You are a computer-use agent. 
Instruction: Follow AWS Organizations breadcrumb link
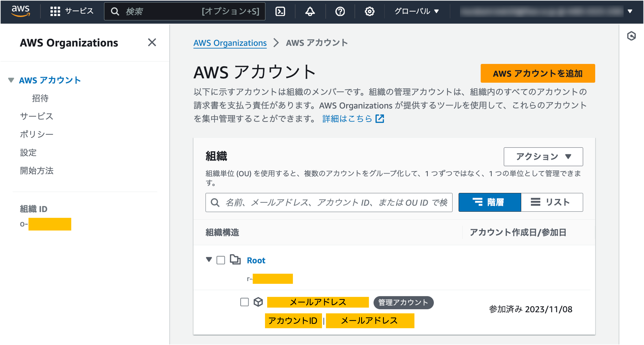230,43
